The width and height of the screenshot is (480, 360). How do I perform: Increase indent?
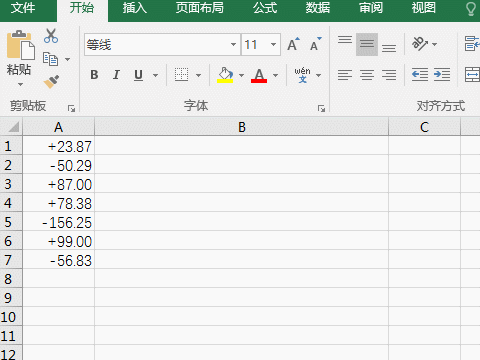(442, 75)
